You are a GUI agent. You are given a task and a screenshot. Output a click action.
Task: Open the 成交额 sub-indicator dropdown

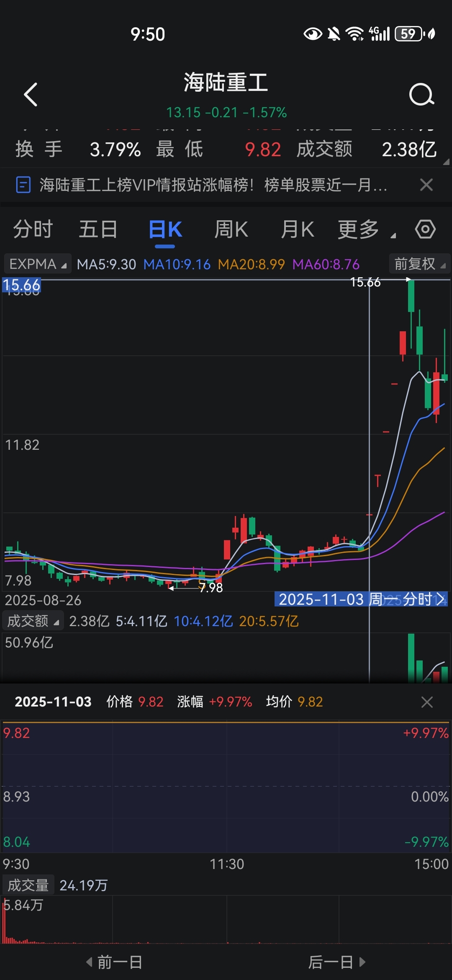(x=33, y=621)
